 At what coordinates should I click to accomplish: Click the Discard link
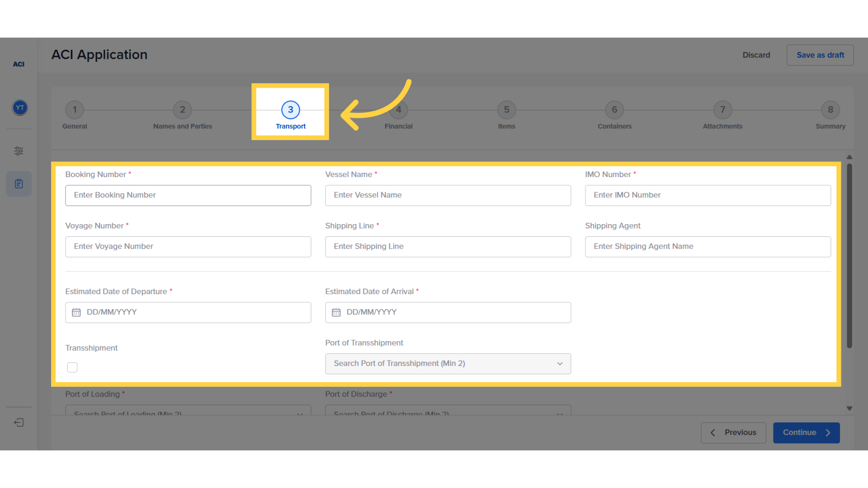pyautogui.click(x=756, y=55)
